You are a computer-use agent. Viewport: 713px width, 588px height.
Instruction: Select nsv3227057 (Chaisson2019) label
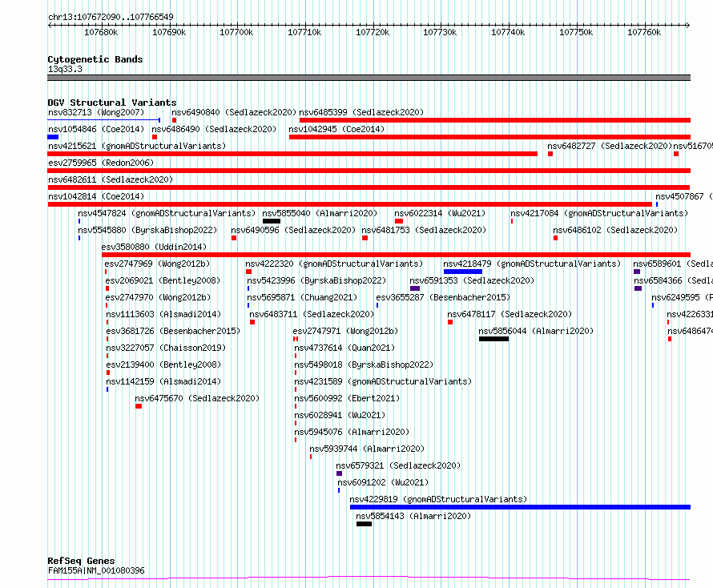click(x=166, y=348)
